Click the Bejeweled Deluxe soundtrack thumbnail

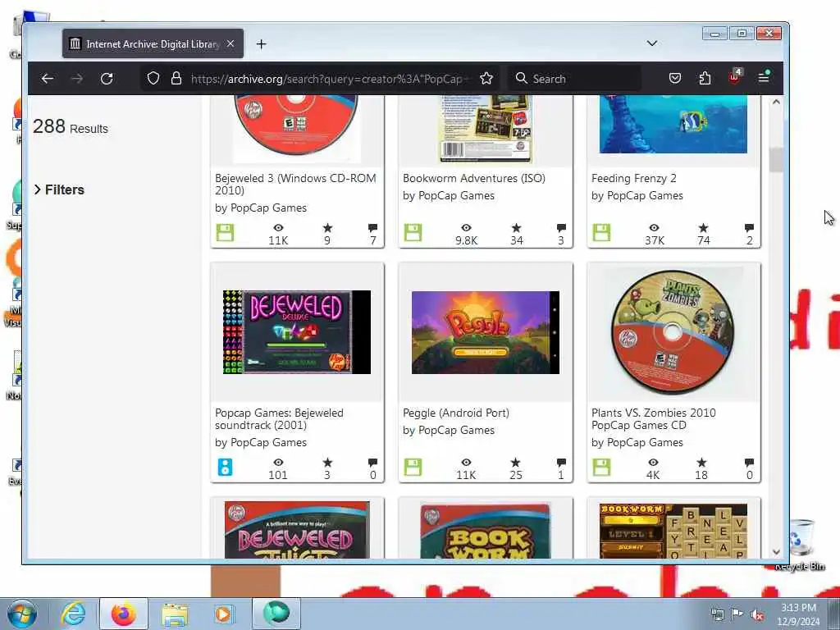297,332
